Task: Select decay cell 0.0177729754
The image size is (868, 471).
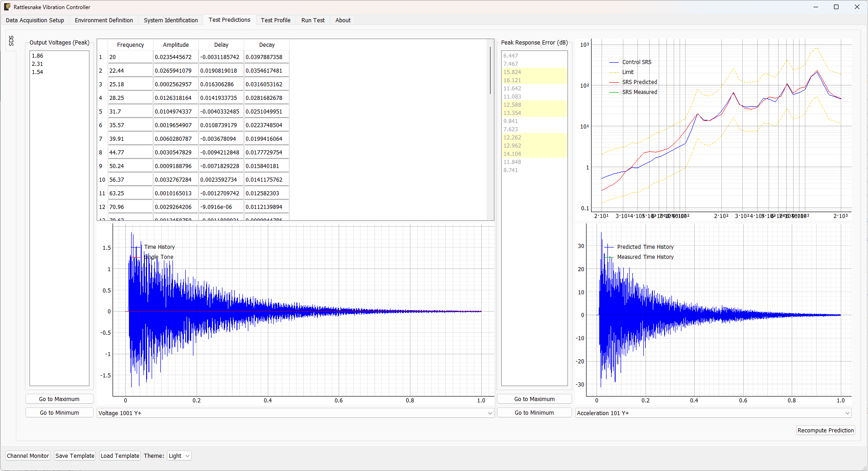Action: (x=266, y=152)
